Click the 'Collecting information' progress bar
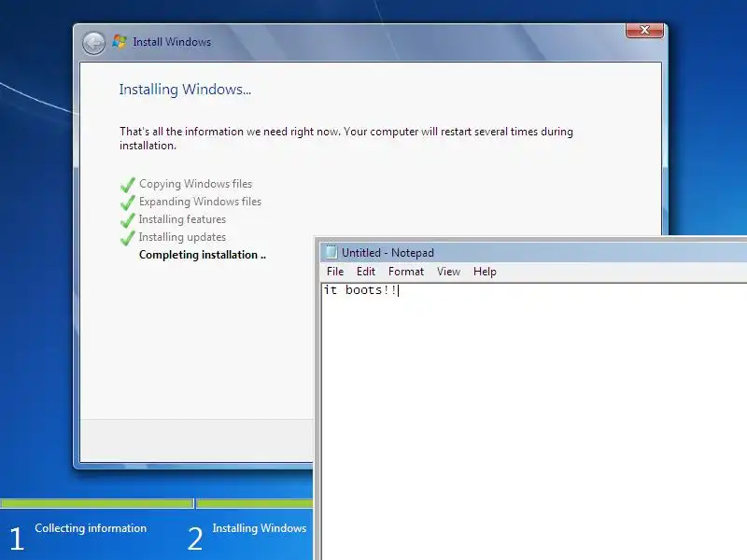747x560 pixels. pos(97,503)
